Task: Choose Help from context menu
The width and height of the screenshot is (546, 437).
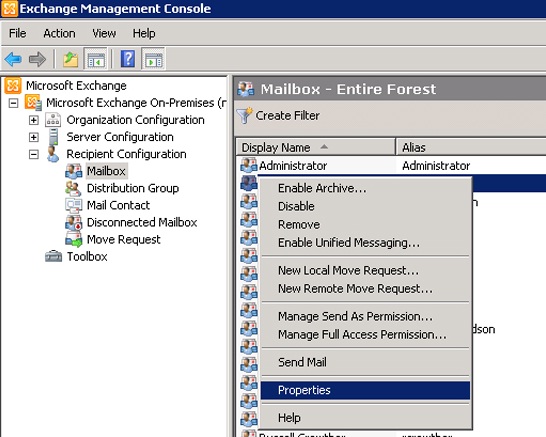Action: click(365, 418)
